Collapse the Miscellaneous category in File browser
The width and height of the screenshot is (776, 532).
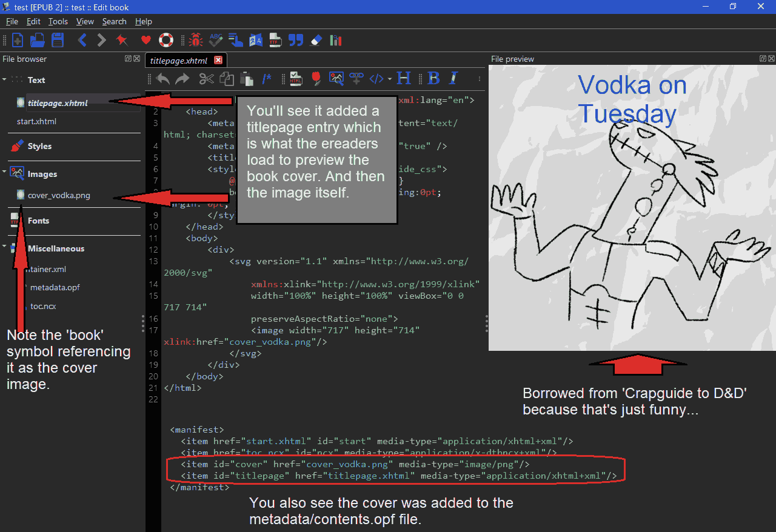coord(5,247)
